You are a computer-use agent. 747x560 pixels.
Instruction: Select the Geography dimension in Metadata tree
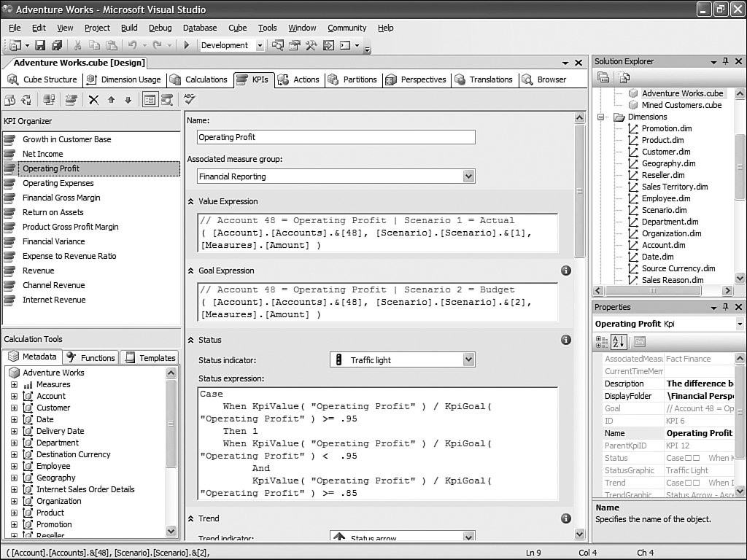55,478
